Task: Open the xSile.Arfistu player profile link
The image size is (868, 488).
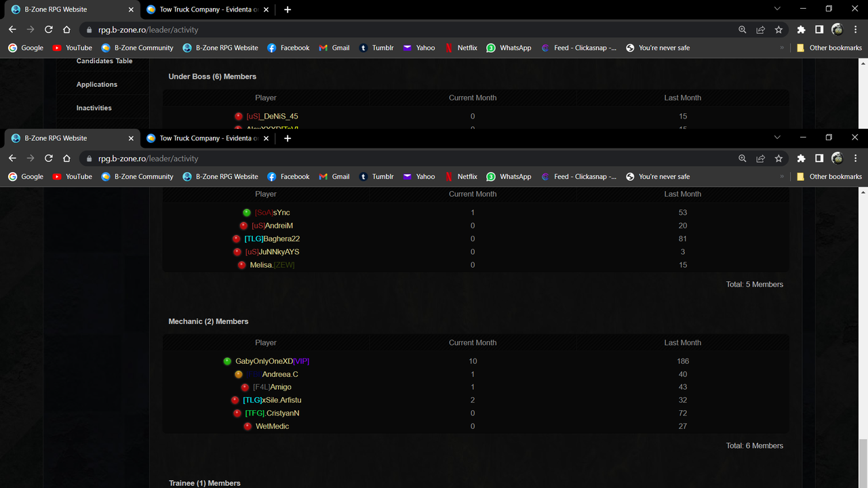Action: (x=272, y=401)
